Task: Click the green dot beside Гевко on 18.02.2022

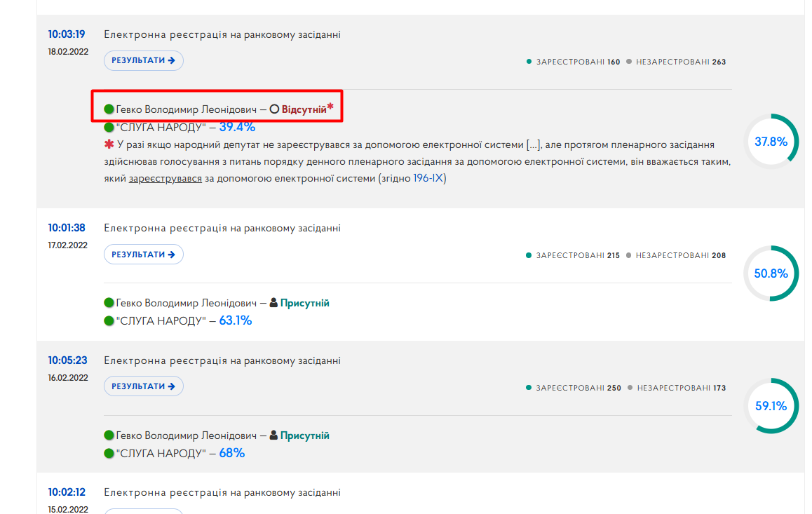Action: click(109, 109)
